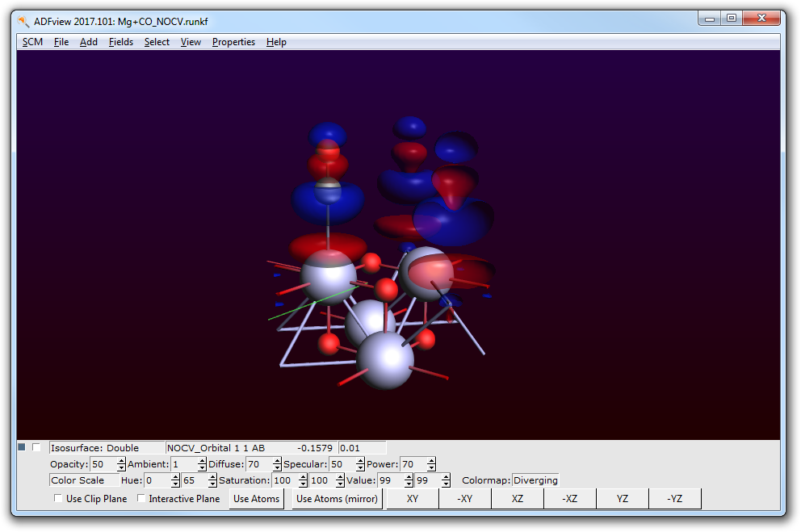
Task: Set clip plane to XZ
Action: coord(518,498)
